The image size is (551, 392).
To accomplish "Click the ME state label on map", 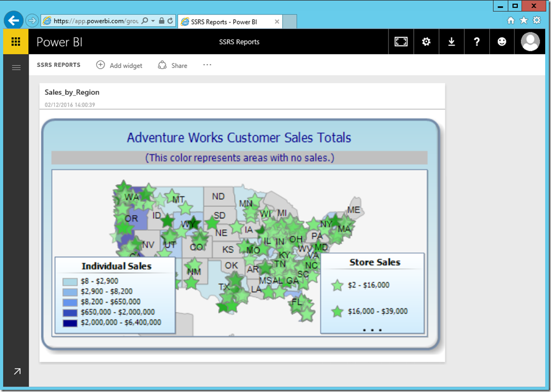I will (x=354, y=210).
